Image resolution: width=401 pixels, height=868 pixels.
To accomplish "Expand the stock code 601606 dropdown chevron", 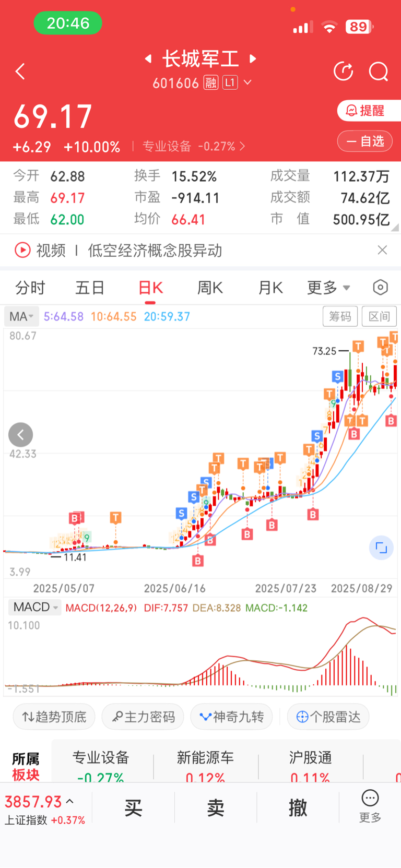I will pyautogui.click(x=247, y=82).
